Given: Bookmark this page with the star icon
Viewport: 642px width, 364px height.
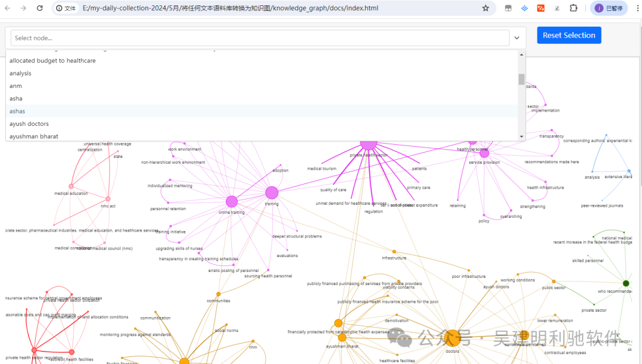Looking at the screenshot, I should (x=486, y=8).
